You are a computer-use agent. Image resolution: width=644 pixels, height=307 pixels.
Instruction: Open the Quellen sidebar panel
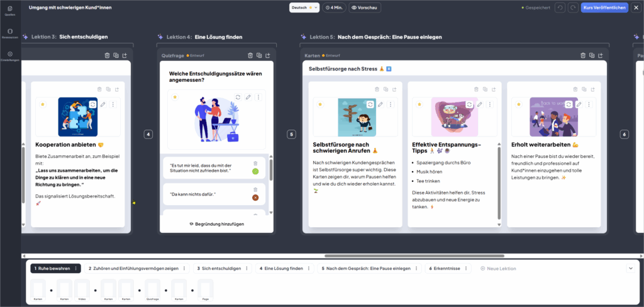pyautogui.click(x=10, y=10)
